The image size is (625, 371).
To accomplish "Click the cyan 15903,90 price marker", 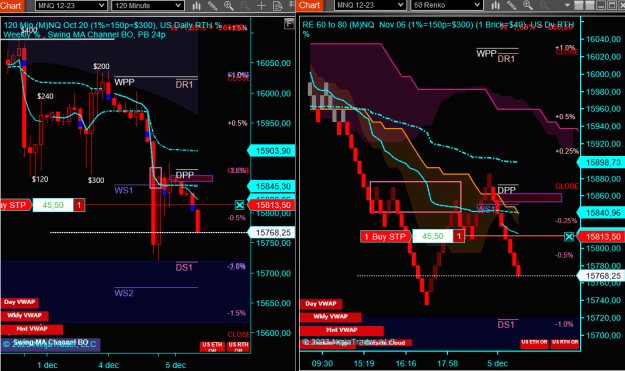I will [271, 151].
